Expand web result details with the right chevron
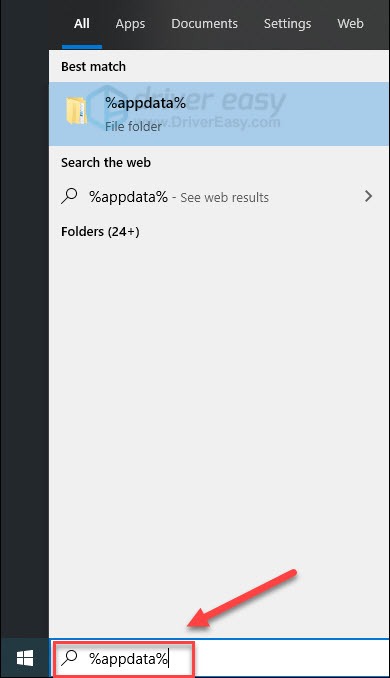Image resolution: width=390 pixels, height=678 pixels. point(368,196)
